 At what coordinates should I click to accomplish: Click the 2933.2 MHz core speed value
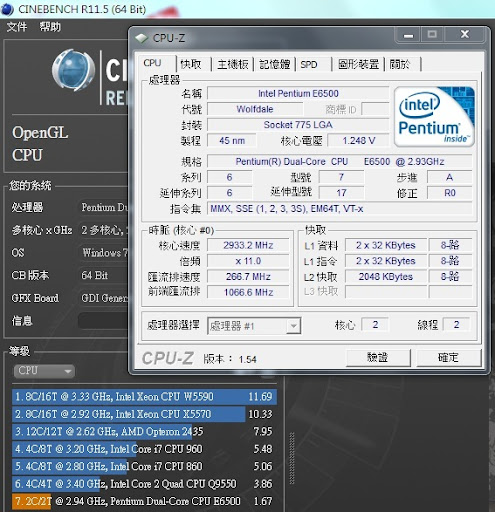pos(248,245)
